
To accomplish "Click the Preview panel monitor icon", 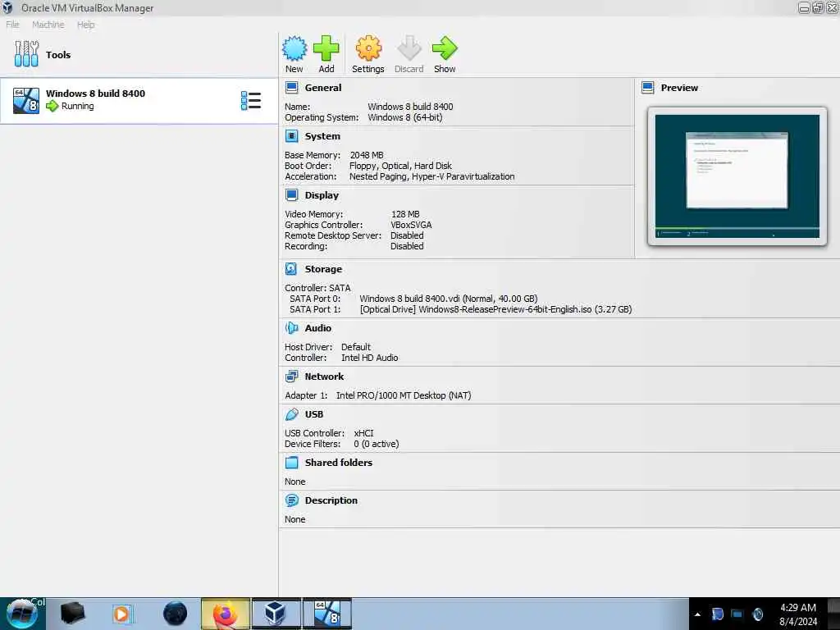I will (x=648, y=87).
